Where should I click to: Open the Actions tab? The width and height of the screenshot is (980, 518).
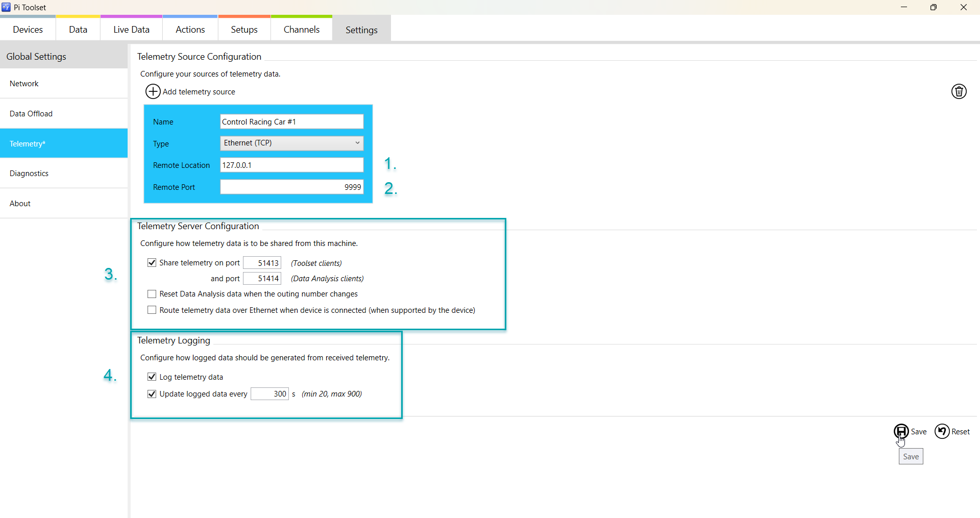point(190,29)
